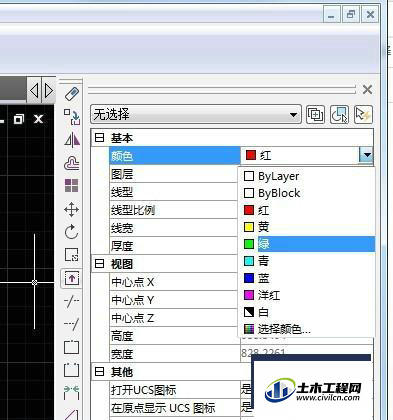Select the Break tool icon
The height and width of the screenshot is (420, 393).
(71, 370)
